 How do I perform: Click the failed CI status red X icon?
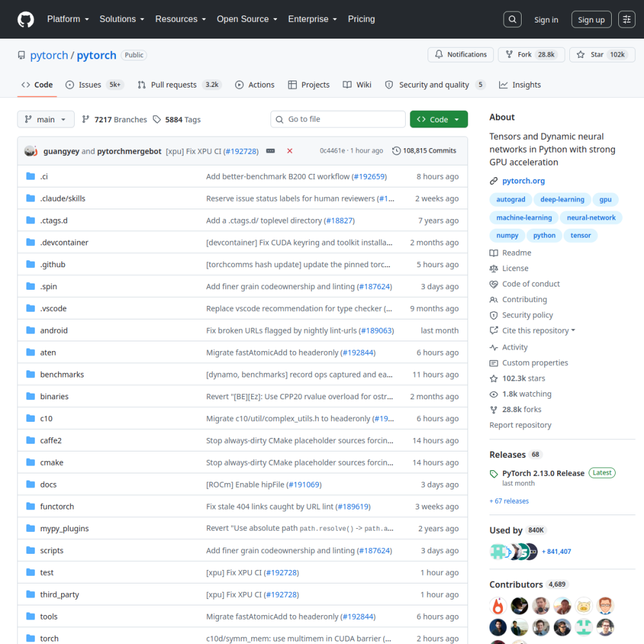point(290,151)
